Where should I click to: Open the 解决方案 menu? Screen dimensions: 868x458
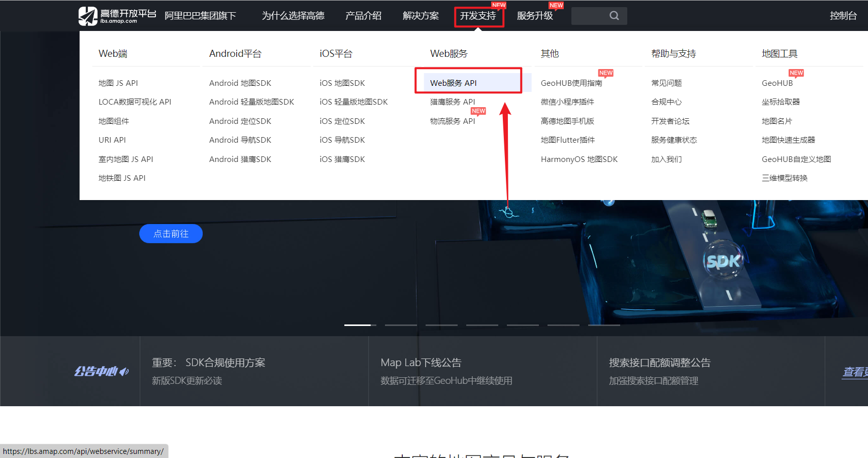[421, 16]
